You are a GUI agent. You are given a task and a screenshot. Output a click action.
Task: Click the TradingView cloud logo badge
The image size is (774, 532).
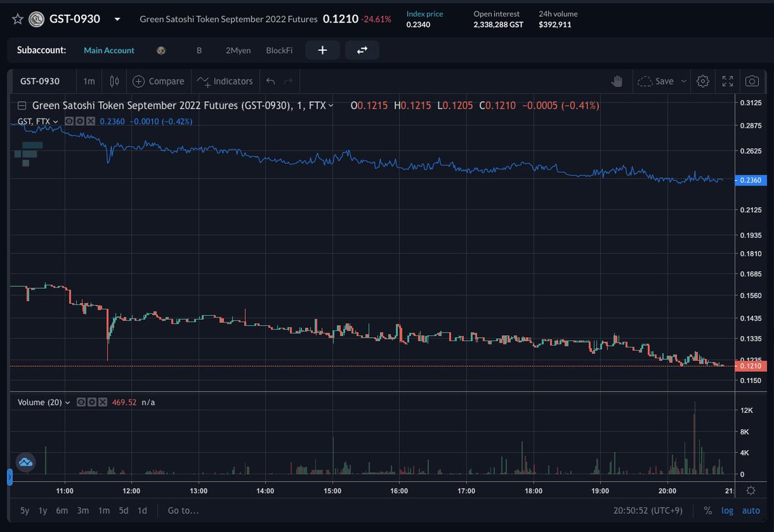[26, 462]
